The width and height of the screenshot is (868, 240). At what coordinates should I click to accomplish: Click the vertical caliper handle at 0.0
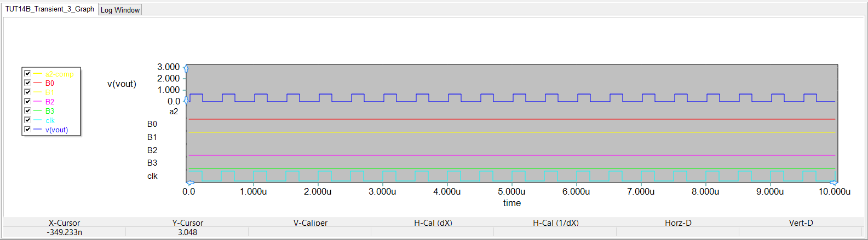pyautogui.click(x=186, y=101)
